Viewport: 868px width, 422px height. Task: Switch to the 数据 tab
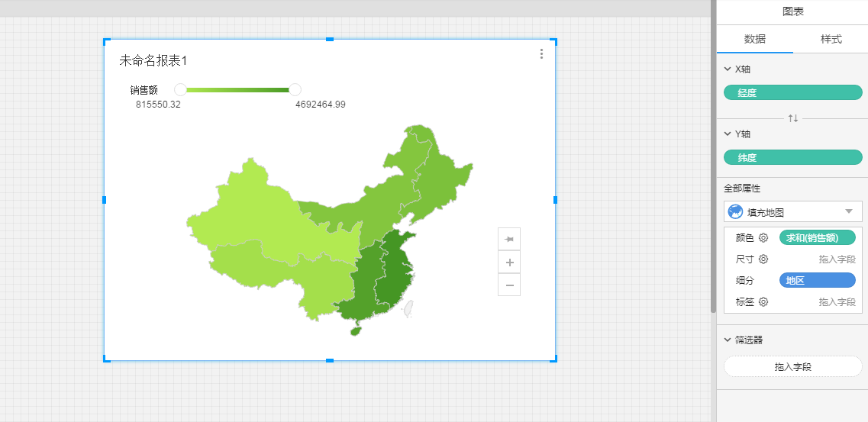[x=754, y=39]
